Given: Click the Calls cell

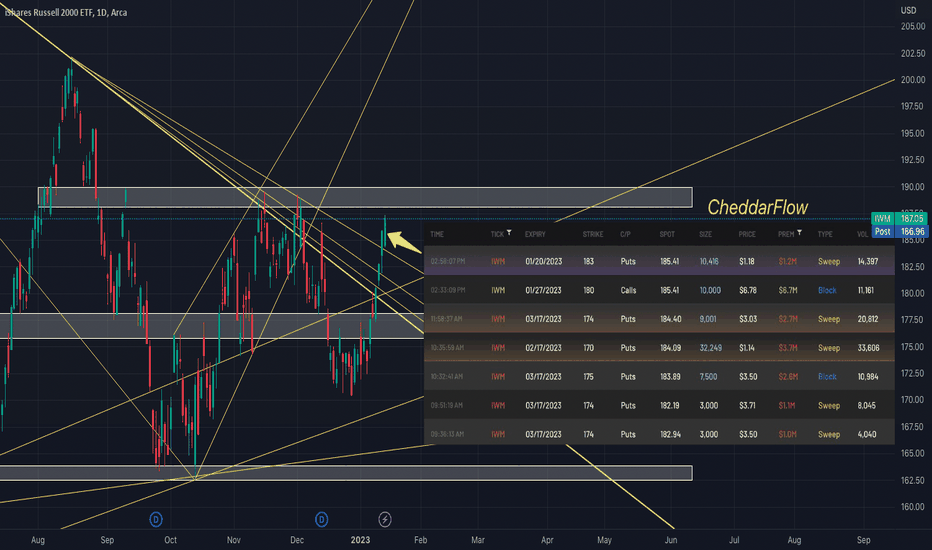Looking at the screenshot, I should click(x=628, y=290).
